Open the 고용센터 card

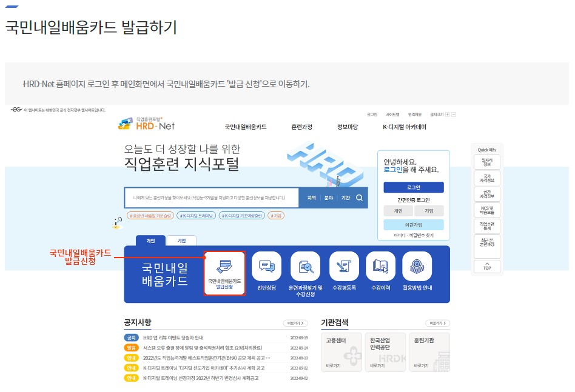(341, 352)
